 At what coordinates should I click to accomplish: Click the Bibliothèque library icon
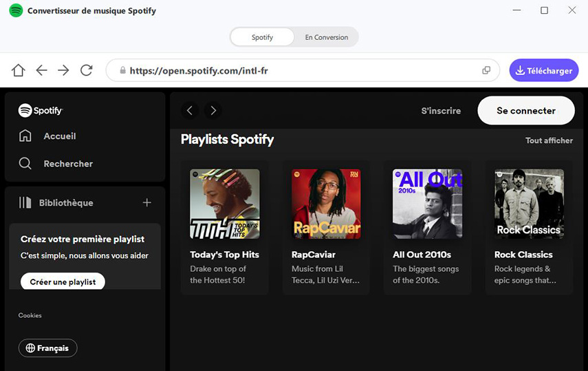pyautogui.click(x=25, y=202)
